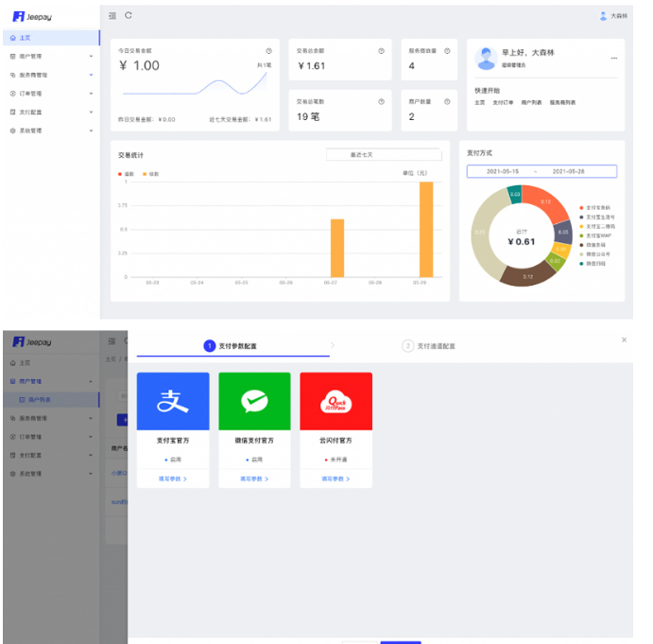The height and width of the screenshot is (644, 653).
Task: Click the sidebar collapse icon in top dashboard header
Action: coord(112,16)
